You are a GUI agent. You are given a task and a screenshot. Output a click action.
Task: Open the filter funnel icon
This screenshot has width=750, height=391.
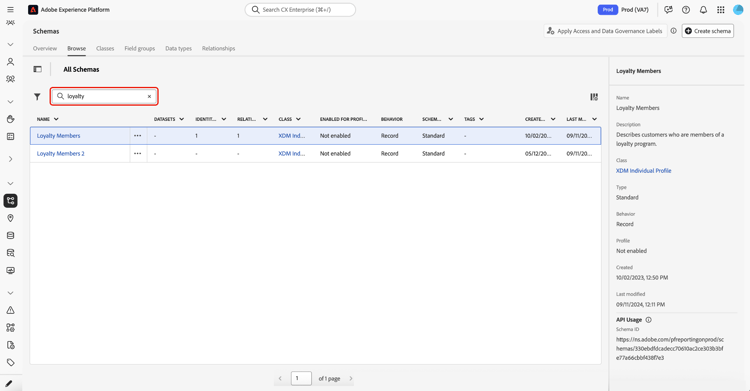37,97
